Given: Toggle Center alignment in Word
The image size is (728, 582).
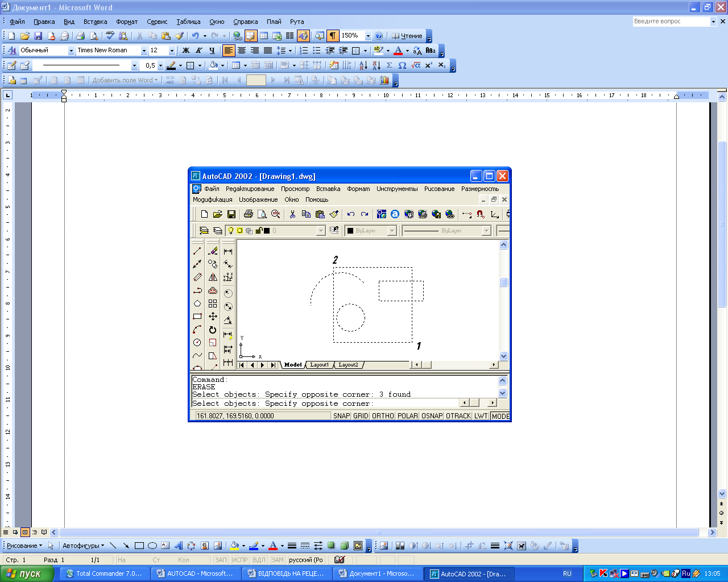Looking at the screenshot, I should [242, 51].
